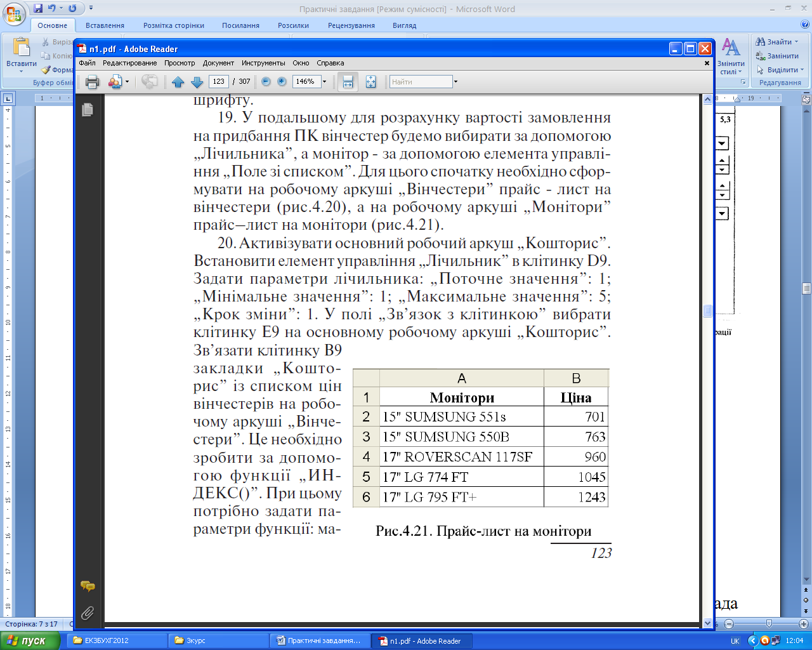Click the collaborate icon in Adobe Reader toolbar
Image resolution: width=812 pixels, height=650 pixels.
(x=115, y=81)
